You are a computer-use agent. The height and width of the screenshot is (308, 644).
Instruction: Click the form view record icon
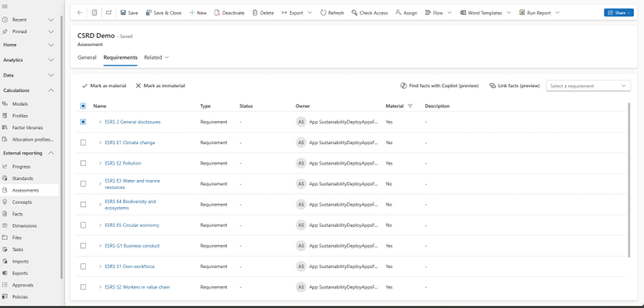pyautogui.click(x=94, y=13)
